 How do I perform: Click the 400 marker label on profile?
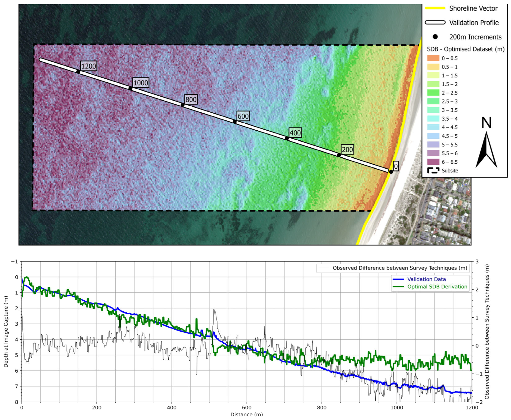click(x=295, y=133)
